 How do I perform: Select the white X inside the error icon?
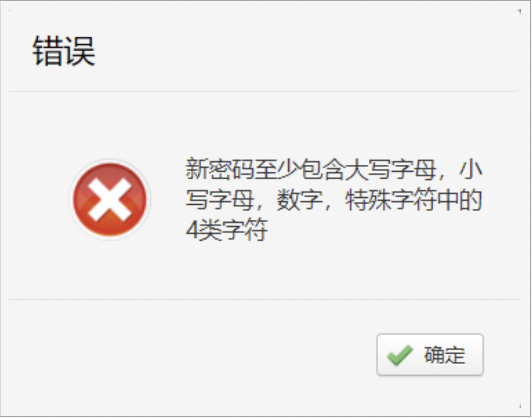[110, 199]
